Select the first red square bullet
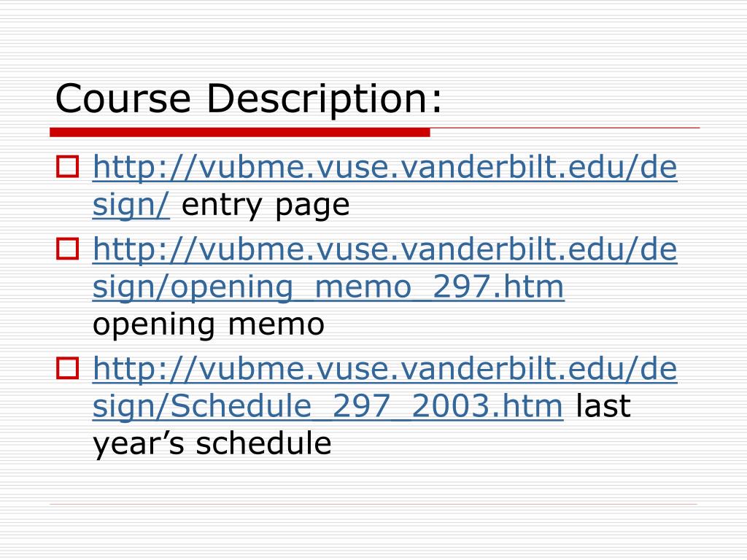The width and height of the screenshot is (747, 560). point(68,167)
